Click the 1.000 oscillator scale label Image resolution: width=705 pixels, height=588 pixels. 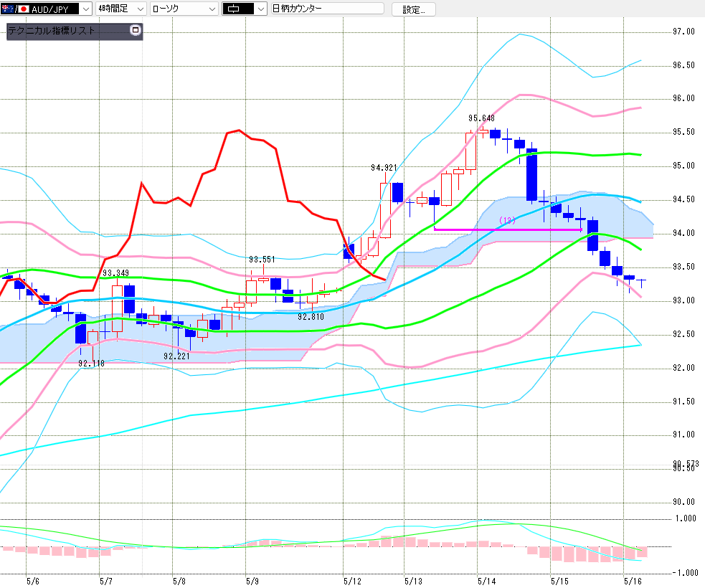click(686, 518)
